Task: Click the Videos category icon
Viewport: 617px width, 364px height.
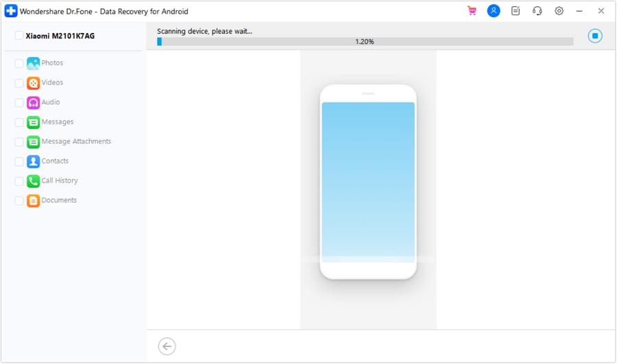Action: (x=34, y=83)
